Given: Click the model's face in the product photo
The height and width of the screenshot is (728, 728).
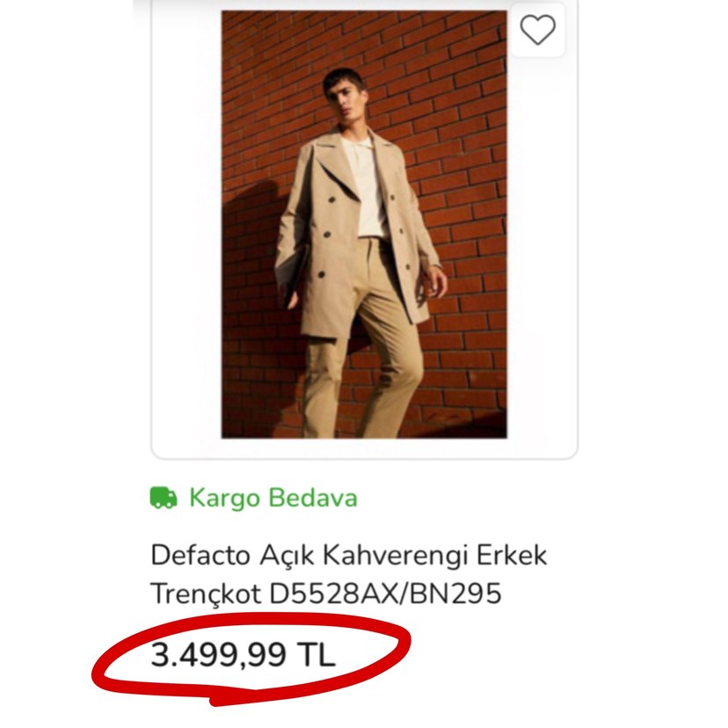Looking at the screenshot, I should coord(341,93).
